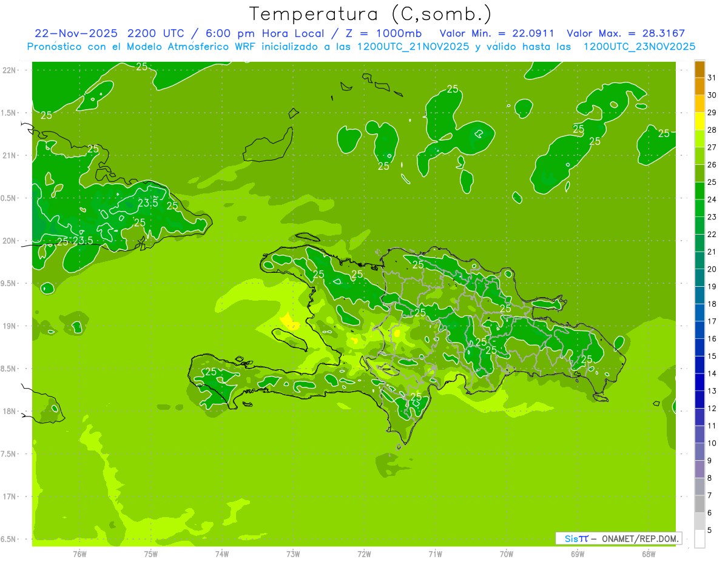Click the '69W' longitude axis label

click(x=578, y=554)
